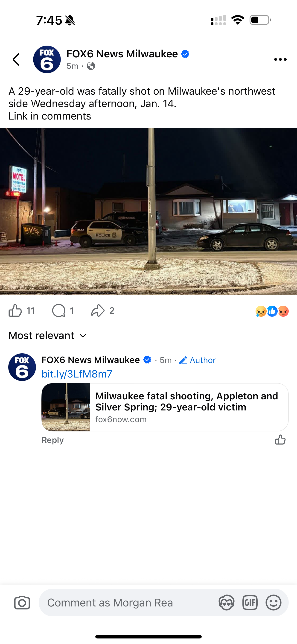Tap the back arrow icon
The height and width of the screenshot is (644, 297).
coord(16,59)
